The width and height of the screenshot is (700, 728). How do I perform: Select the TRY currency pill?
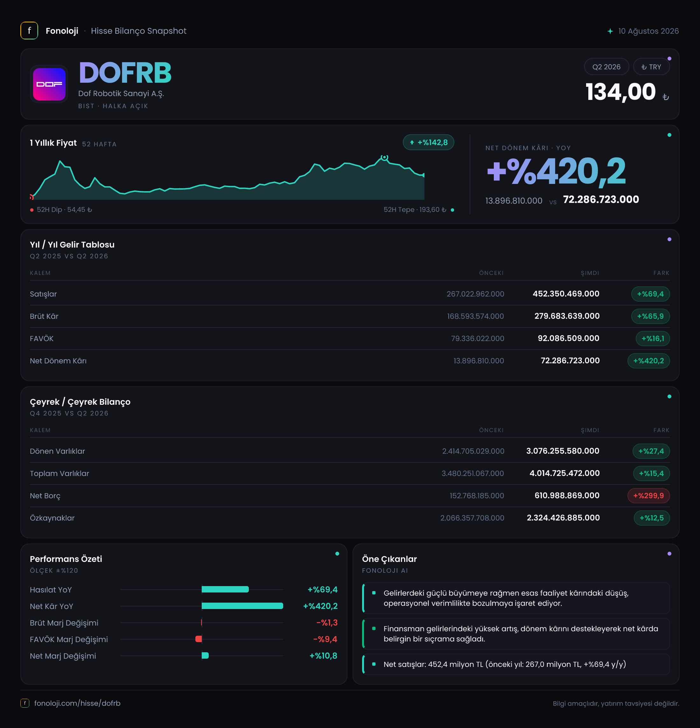(x=651, y=67)
